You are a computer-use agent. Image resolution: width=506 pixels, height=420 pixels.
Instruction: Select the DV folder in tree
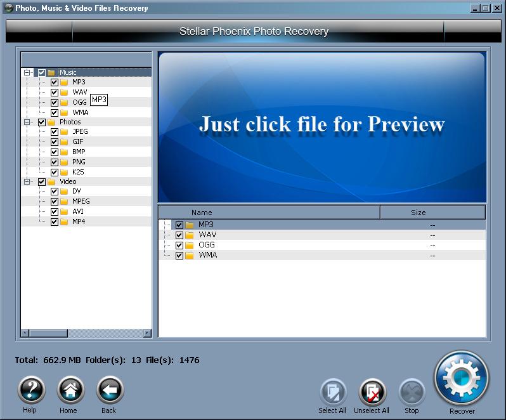point(77,192)
